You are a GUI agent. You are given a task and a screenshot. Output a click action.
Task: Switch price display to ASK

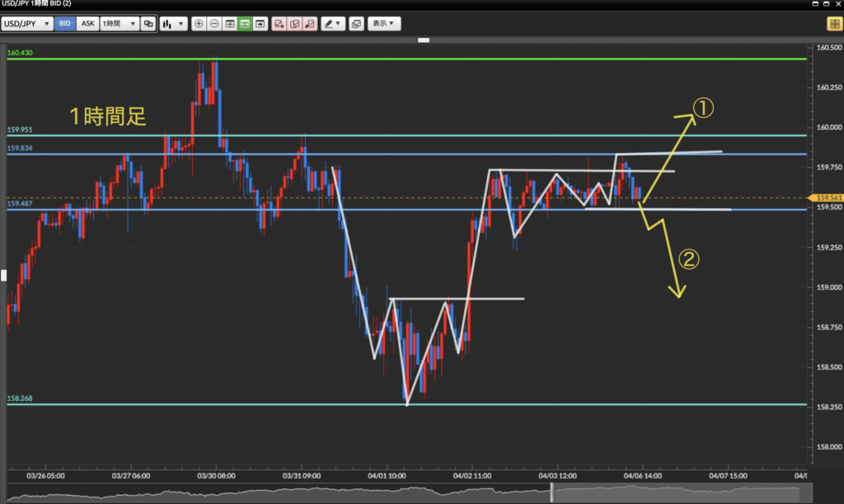click(x=87, y=24)
